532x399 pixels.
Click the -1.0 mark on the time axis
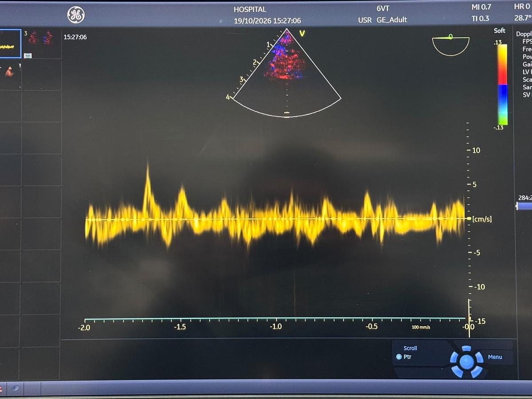(276, 327)
